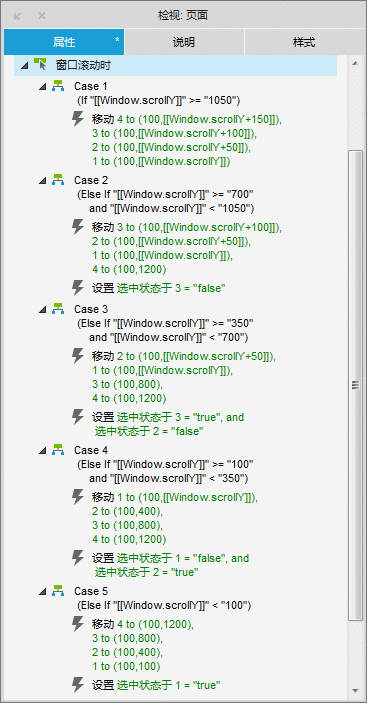The width and height of the screenshot is (367, 703).
Task: Click the Case 4 condition icon
Action: coord(58,449)
